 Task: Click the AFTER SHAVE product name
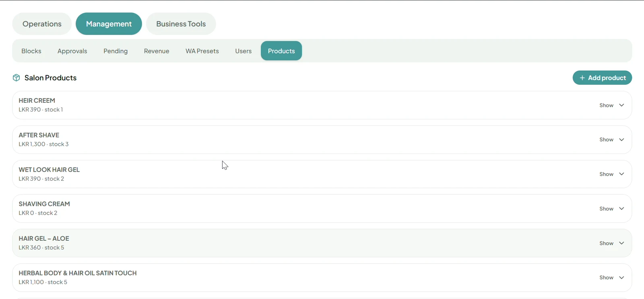(39, 135)
